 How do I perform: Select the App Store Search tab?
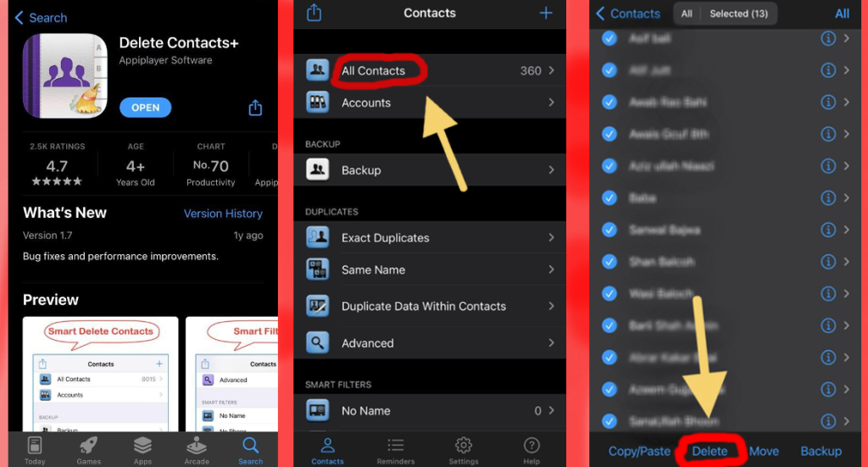click(250, 450)
